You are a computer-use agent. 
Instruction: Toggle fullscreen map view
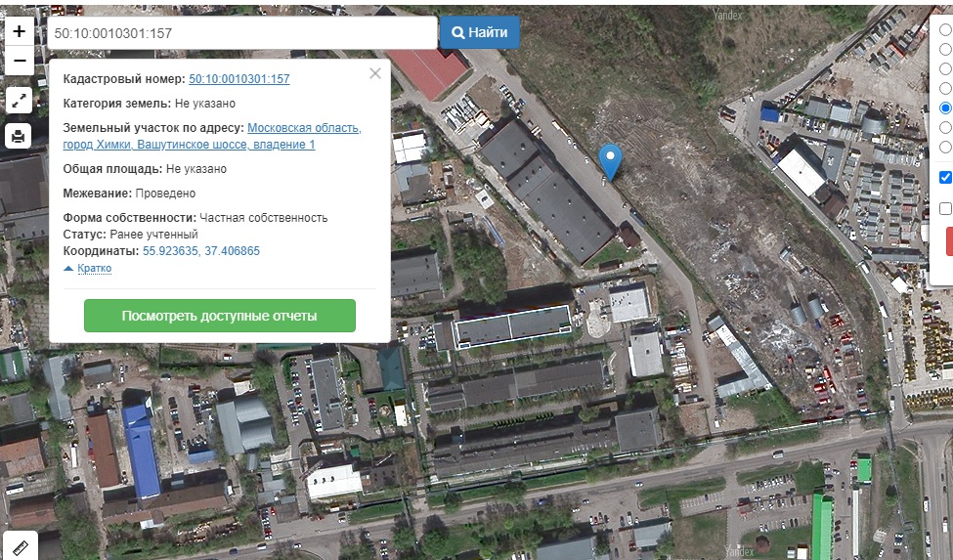(x=19, y=100)
